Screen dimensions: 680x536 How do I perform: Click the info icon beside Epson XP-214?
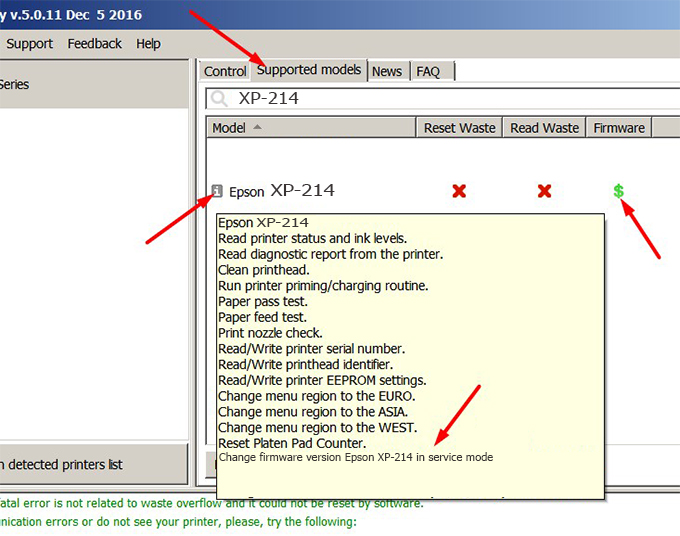(x=217, y=191)
